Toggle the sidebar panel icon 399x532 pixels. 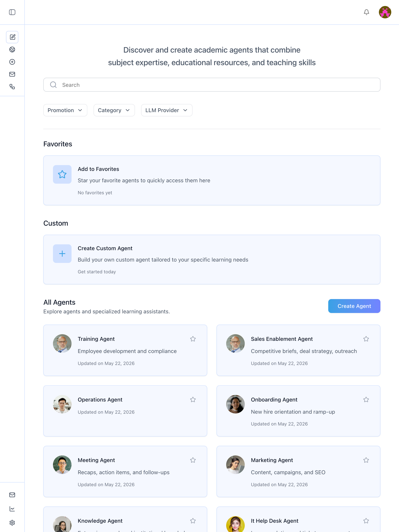(x=12, y=12)
